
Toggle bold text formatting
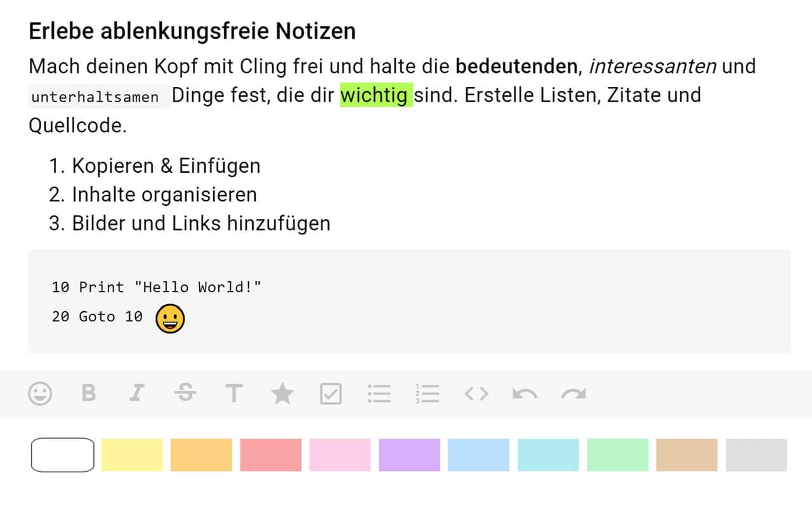(x=89, y=394)
